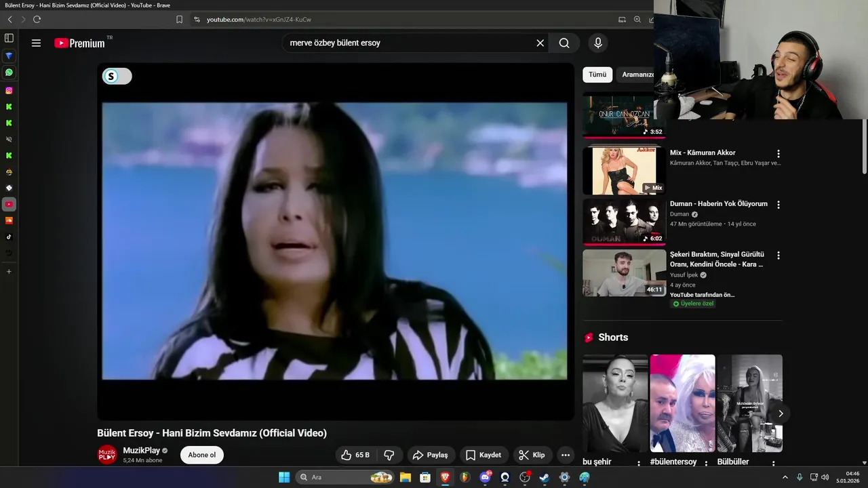868x488 pixels.
Task: Start voice search with the microphone
Action: pyautogui.click(x=597, y=43)
